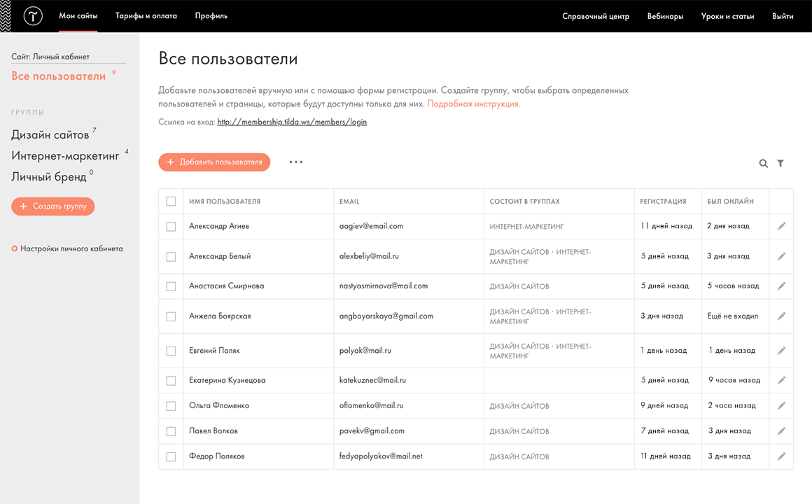The width and height of the screenshot is (812, 504).
Task: Click pencil icon for Федор Поляков
Action: pos(781,456)
